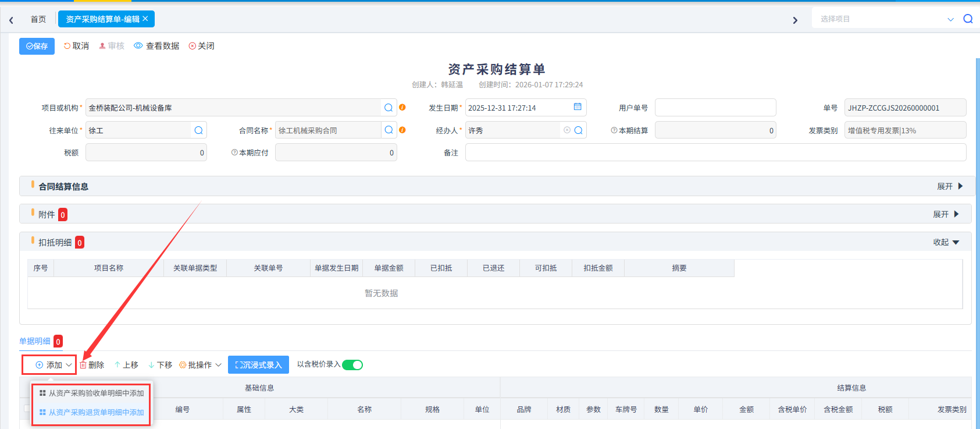Image resolution: width=980 pixels, height=429 pixels.
Task: Click the search icon in 往来单位 field
Action: pos(198,130)
